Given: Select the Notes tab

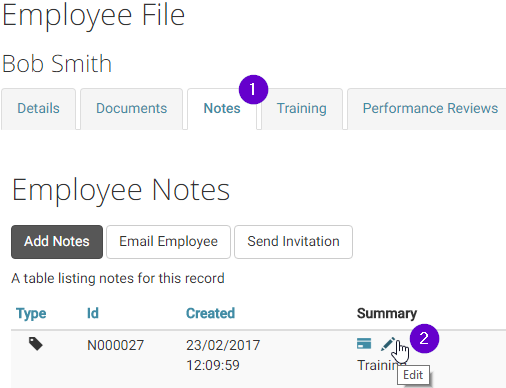Looking at the screenshot, I should 222,109.
